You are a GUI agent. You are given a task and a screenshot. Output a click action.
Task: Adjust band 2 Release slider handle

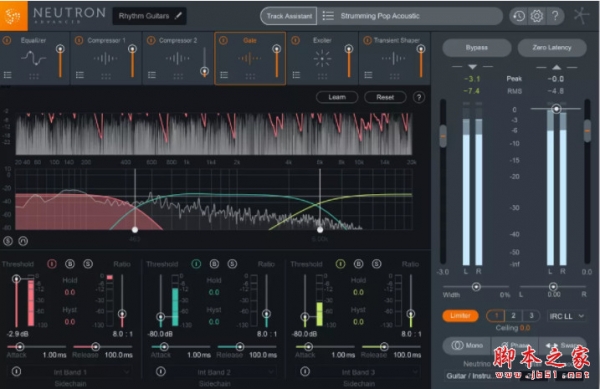point(240,347)
